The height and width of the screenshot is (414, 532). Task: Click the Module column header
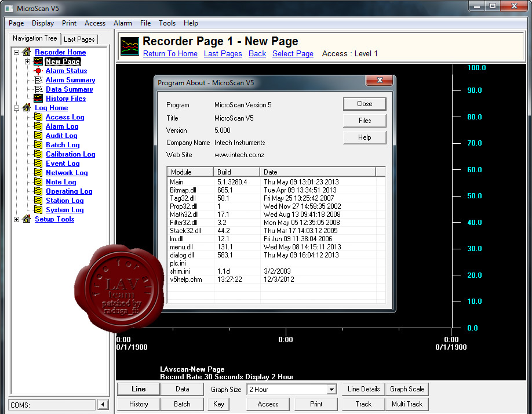click(x=190, y=172)
